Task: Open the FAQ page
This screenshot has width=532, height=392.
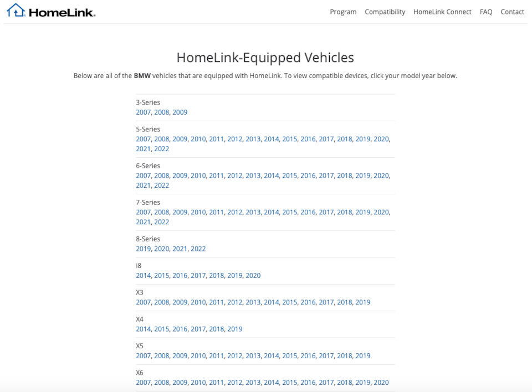Action: tap(486, 12)
